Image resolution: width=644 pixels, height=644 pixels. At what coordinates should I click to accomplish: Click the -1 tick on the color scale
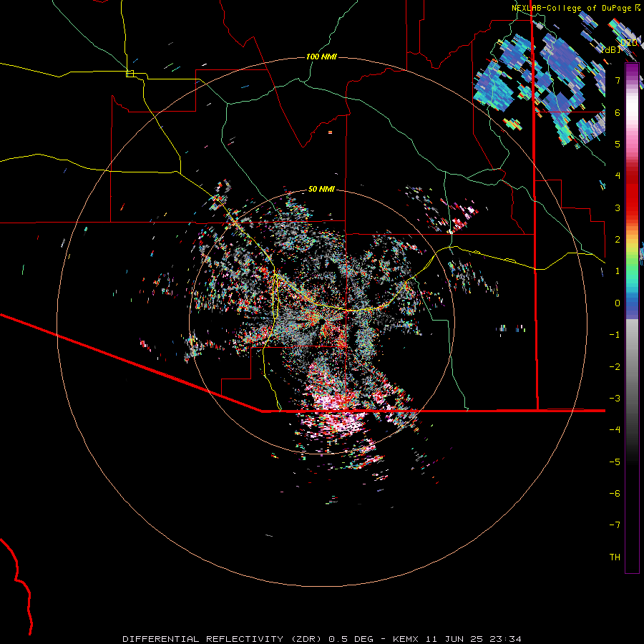[x=615, y=335]
